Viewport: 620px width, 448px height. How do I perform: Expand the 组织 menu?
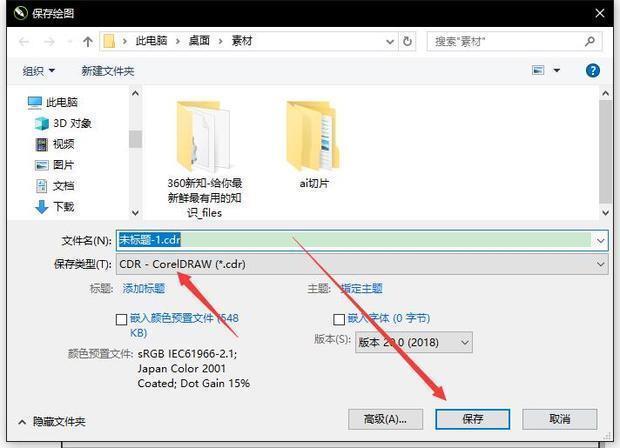point(39,71)
